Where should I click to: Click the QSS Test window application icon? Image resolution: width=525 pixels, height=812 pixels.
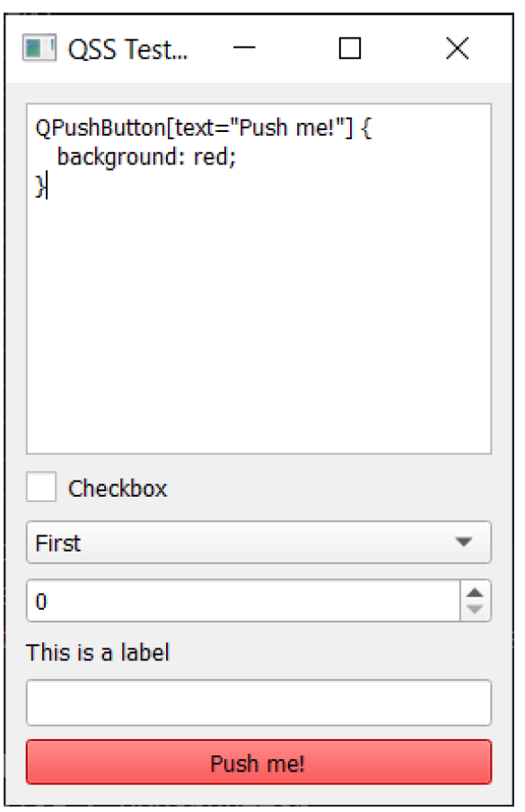pyautogui.click(x=39, y=49)
